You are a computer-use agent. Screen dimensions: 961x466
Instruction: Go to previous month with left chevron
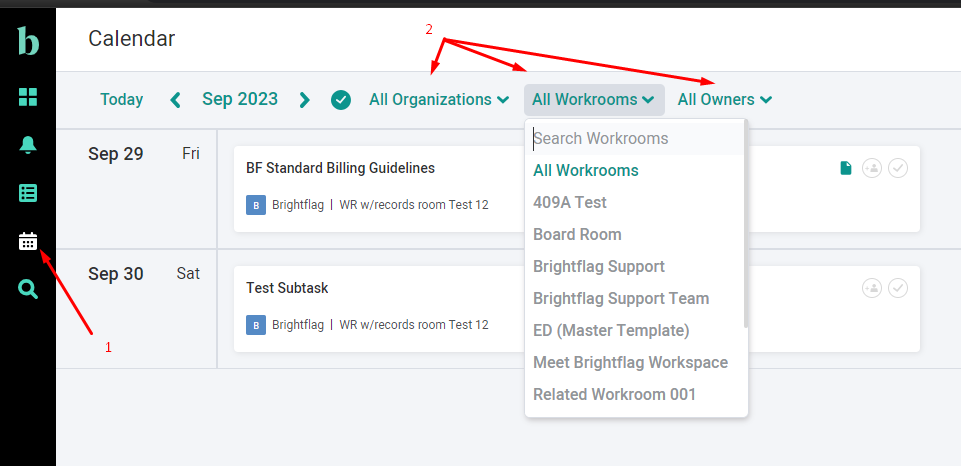(176, 100)
